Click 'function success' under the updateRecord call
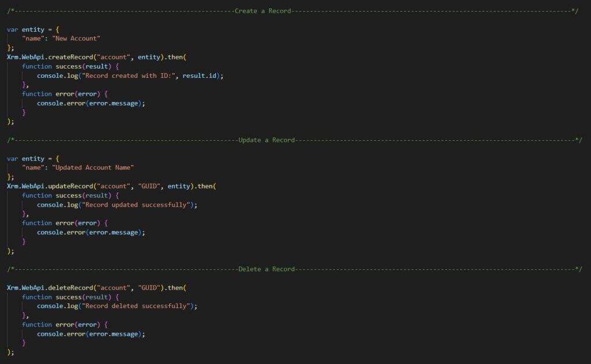This screenshot has height=364, width=591. click(x=51, y=196)
